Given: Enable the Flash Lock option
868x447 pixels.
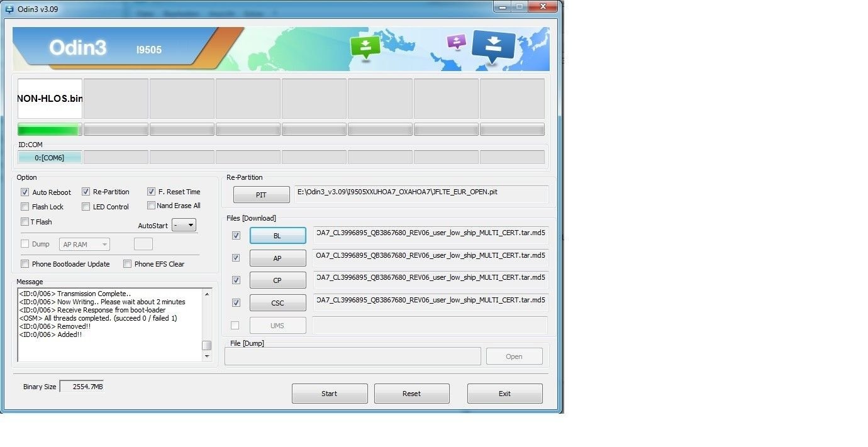Looking at the screenshot, I should [x=25, y=207].
